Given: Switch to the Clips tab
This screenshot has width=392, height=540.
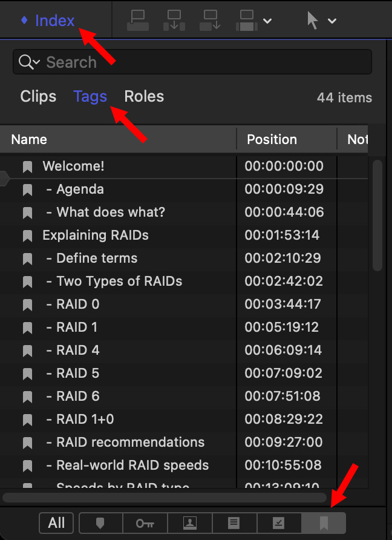Looking at the screenshot, I should (x=38, y=97).
